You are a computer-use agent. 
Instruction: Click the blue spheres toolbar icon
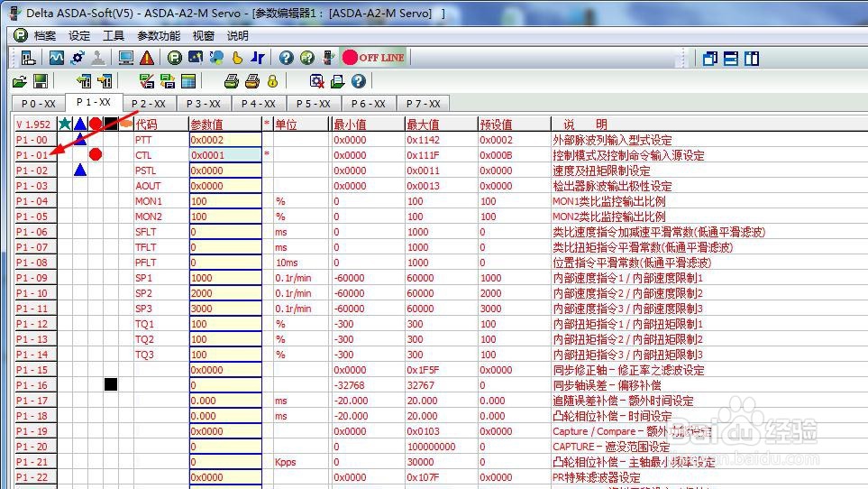pyautogui.click(x=216, y=58)
